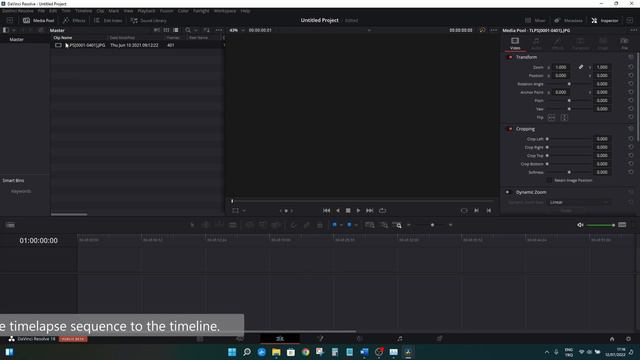Open the File menu
640x360 pixels.
pos(41,11)
